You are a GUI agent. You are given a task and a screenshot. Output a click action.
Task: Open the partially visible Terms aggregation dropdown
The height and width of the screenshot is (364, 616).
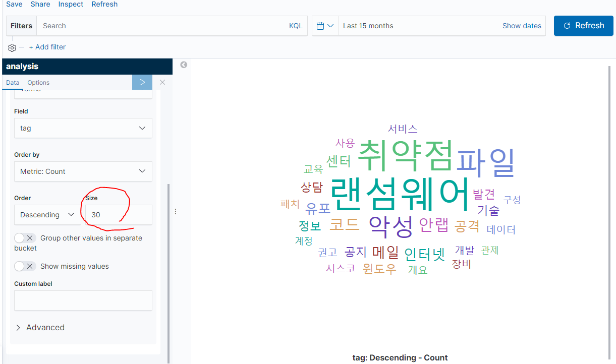pyautogui.click(x=83, y=94)
